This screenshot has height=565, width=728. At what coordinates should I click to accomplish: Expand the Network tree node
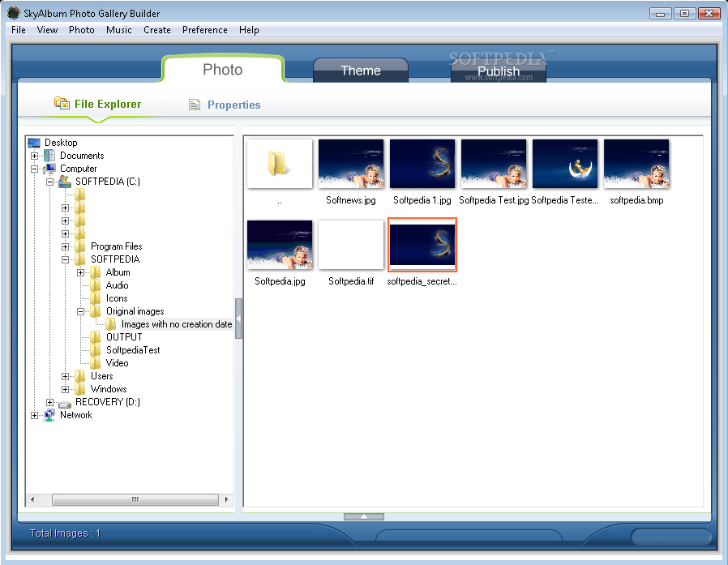point(34,416)
